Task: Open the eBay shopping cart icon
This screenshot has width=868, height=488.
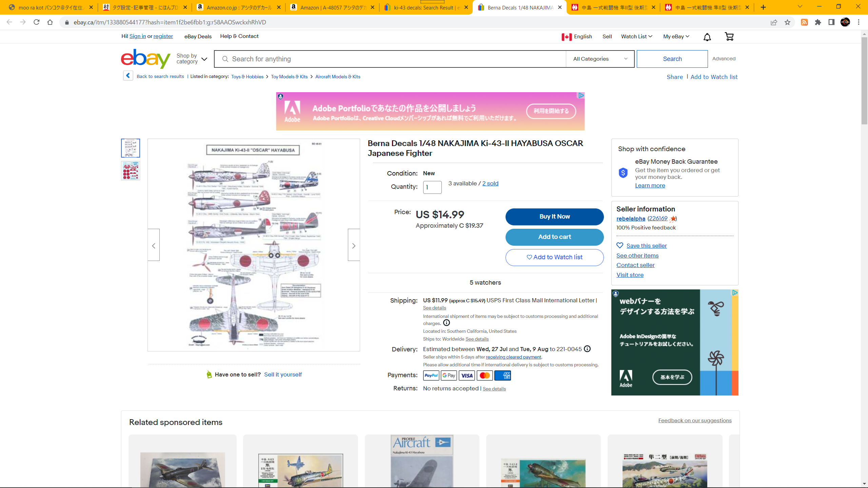Action: pos(729,36)
